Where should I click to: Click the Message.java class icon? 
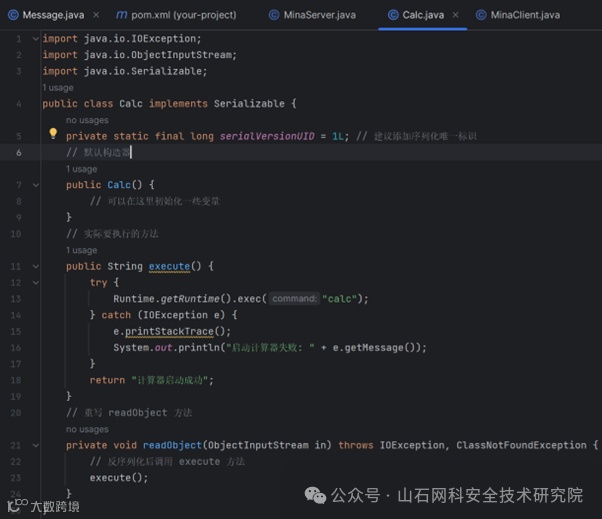13,15
